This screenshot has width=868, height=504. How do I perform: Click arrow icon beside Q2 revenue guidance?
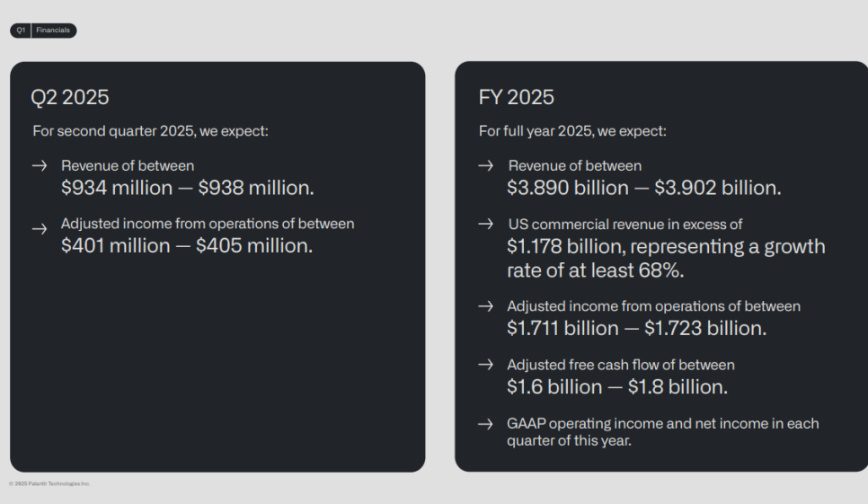point(40,165)
